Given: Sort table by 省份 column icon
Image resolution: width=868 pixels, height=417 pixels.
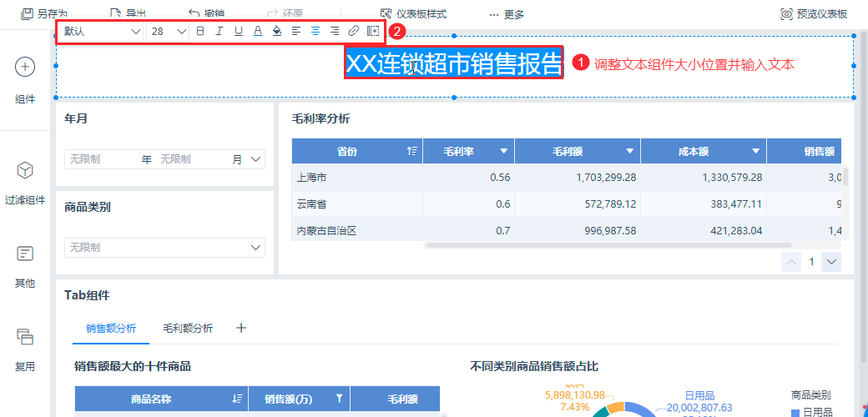Looking at the screenshot, I should pyautogui.click(x=411, y=151).
